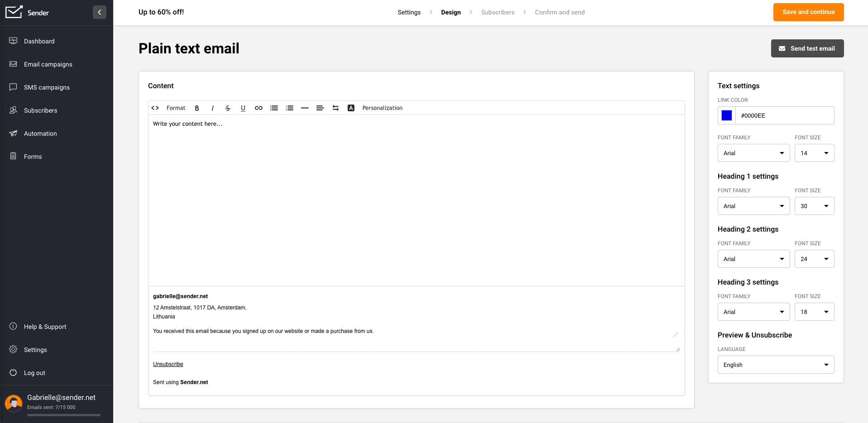Expand the Heading 1 font size dropdown
The image size is (868, 423).
pos(814,206)
